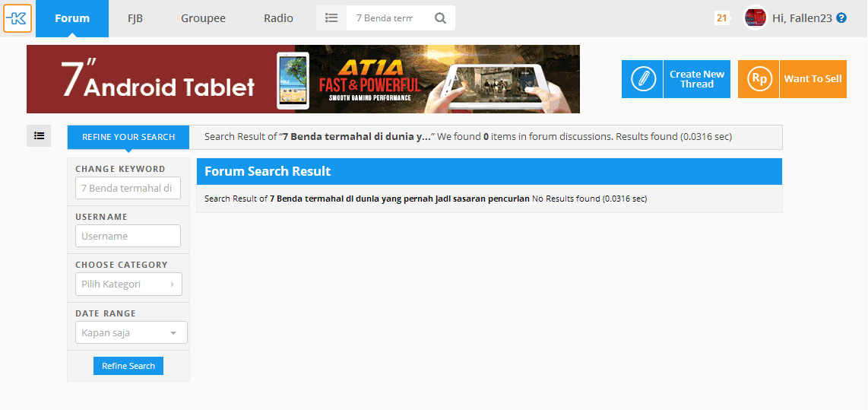Select the Refine Your Search tab
This screenshot has height=410, width=868.
coord(128,138)
